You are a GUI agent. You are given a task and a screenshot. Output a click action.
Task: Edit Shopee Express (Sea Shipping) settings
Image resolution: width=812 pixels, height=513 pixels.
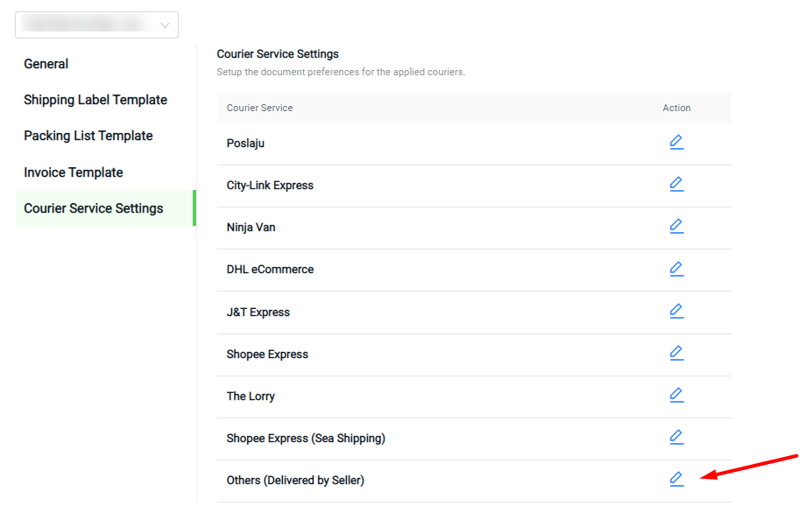676,438
